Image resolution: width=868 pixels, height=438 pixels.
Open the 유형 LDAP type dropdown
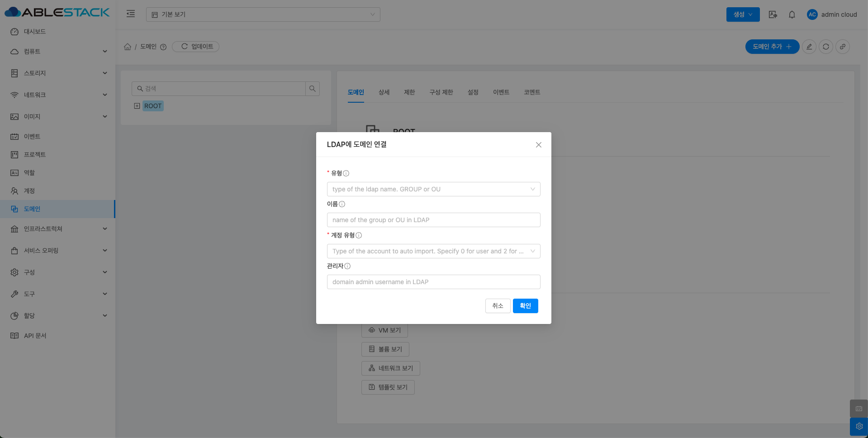click(434, 189)
